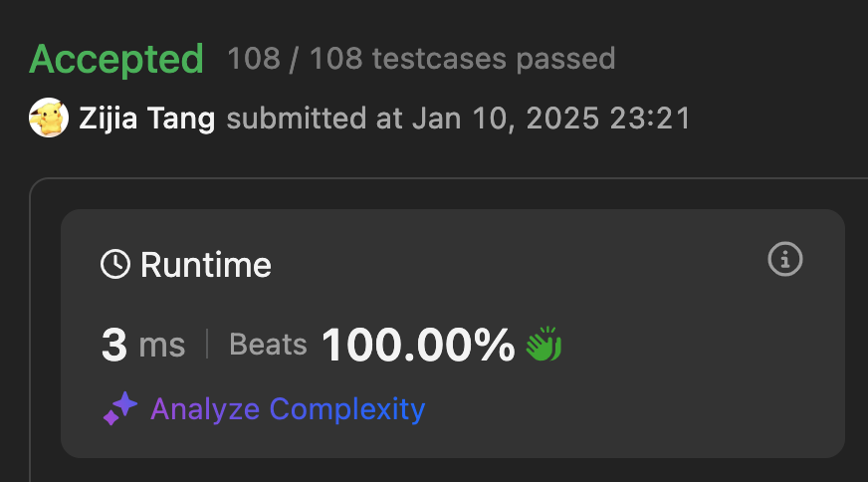The image size is (868, 482).
Task: Click the clock icon beside Runtime
Action: pyautogui.click(x=115, y=265)
